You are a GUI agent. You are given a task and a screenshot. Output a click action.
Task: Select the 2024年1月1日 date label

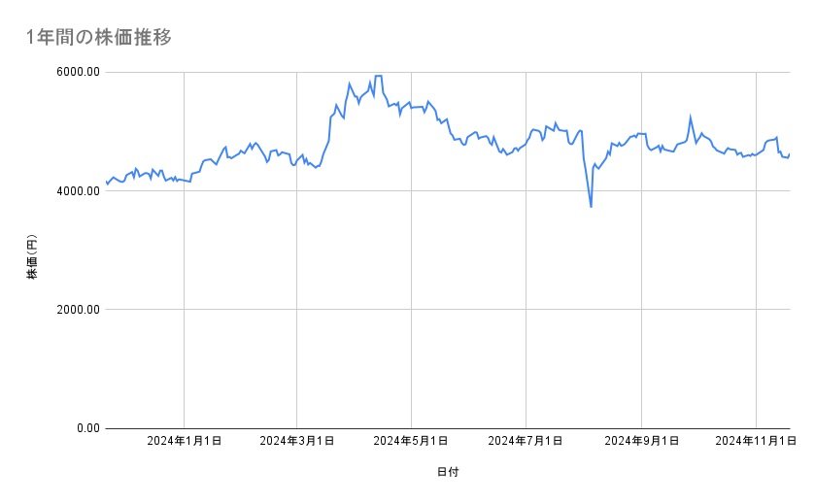tap(184, 441)
